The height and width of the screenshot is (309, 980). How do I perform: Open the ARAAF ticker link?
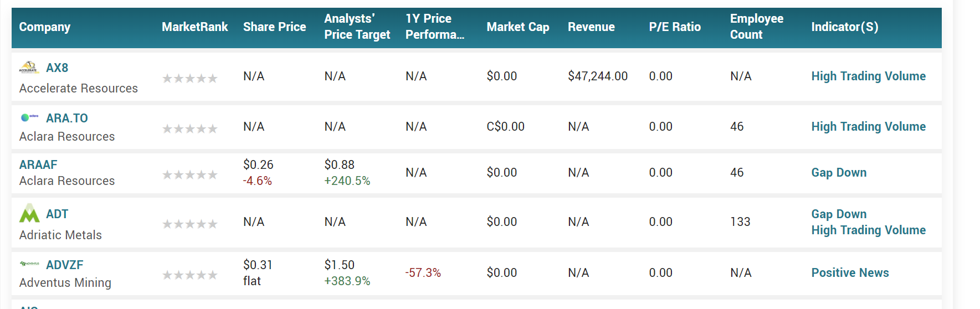click(x=38, y=164)
